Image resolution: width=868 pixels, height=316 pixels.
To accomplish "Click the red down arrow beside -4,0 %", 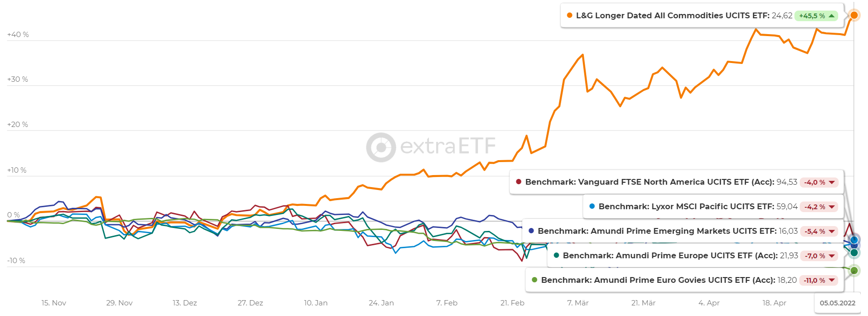I will click(x=832, y=182).
